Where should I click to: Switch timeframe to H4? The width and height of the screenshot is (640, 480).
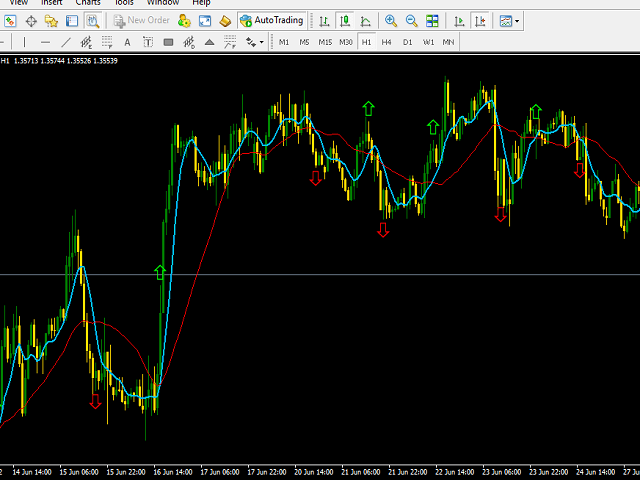[387, 42]
